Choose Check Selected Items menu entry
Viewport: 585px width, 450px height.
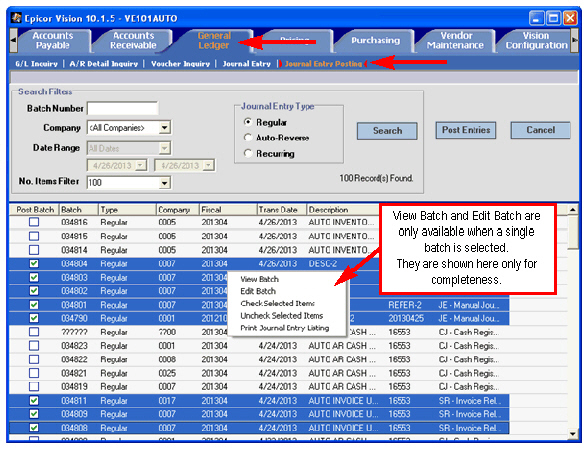(x=278, y=303)
